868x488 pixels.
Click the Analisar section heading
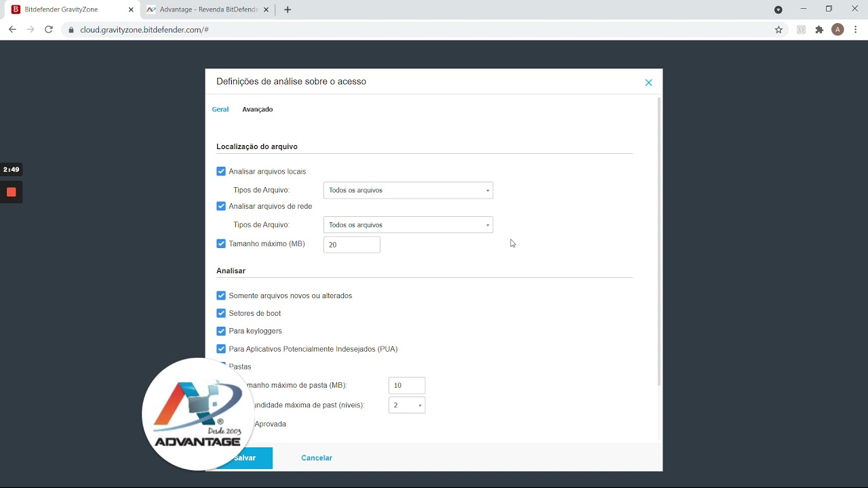[231, 270]
